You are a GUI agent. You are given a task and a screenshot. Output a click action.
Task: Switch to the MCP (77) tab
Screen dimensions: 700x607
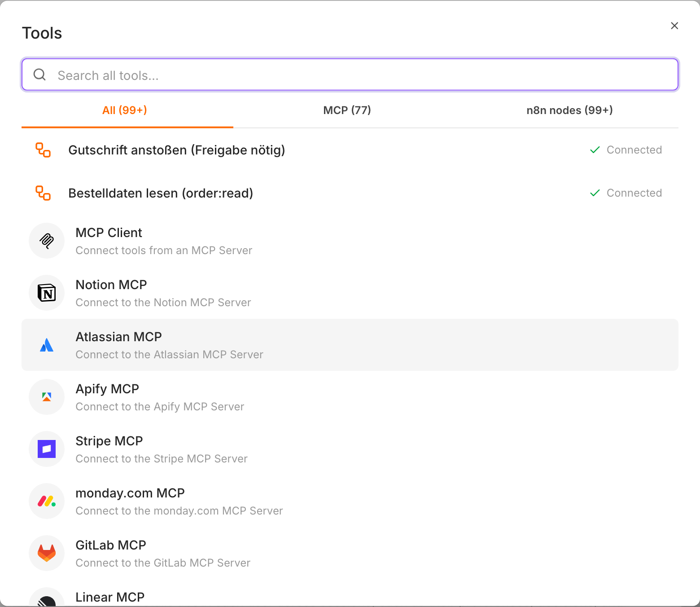(347, 110)
